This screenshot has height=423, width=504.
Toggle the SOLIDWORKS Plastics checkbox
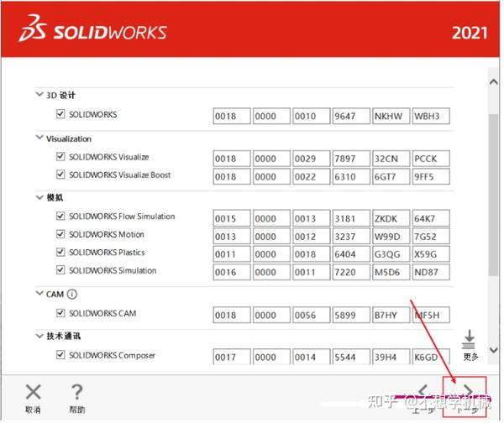click(x=60, y=252)
